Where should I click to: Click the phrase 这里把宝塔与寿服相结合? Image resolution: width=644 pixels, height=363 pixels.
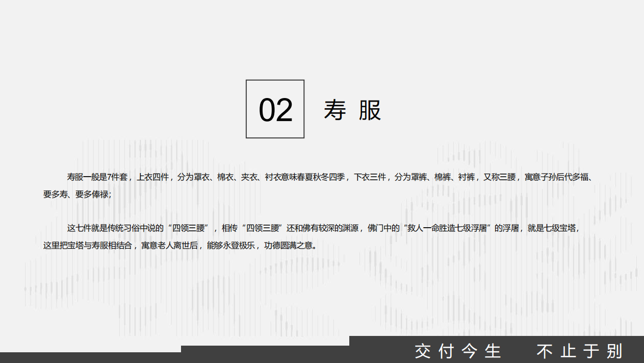click(87, 245)
